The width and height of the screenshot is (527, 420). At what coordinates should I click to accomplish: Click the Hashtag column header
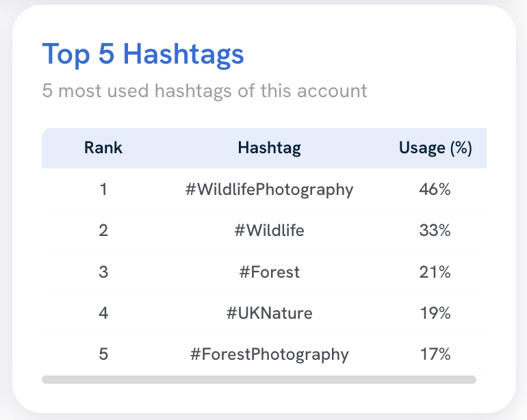[x=269, y=148]
